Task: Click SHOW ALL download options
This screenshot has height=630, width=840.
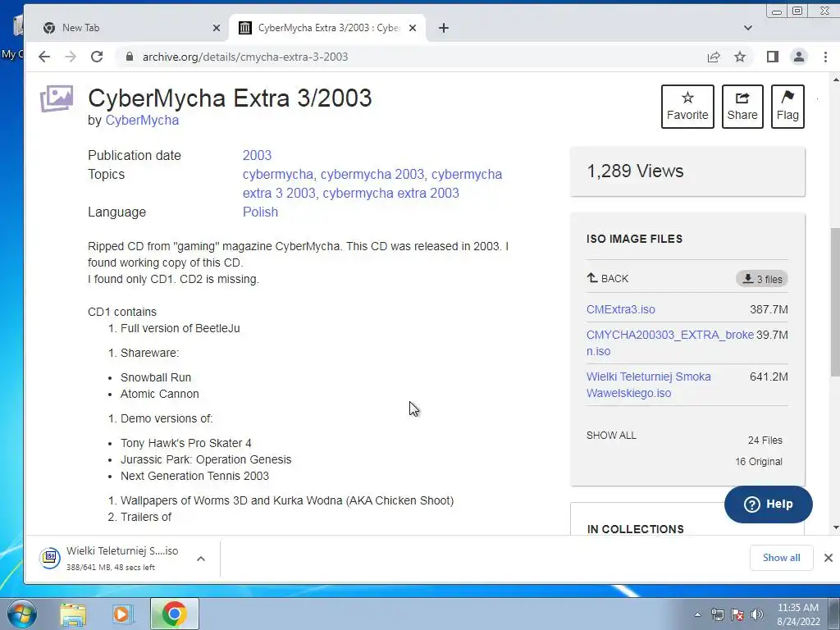Action: coord(611,436)
